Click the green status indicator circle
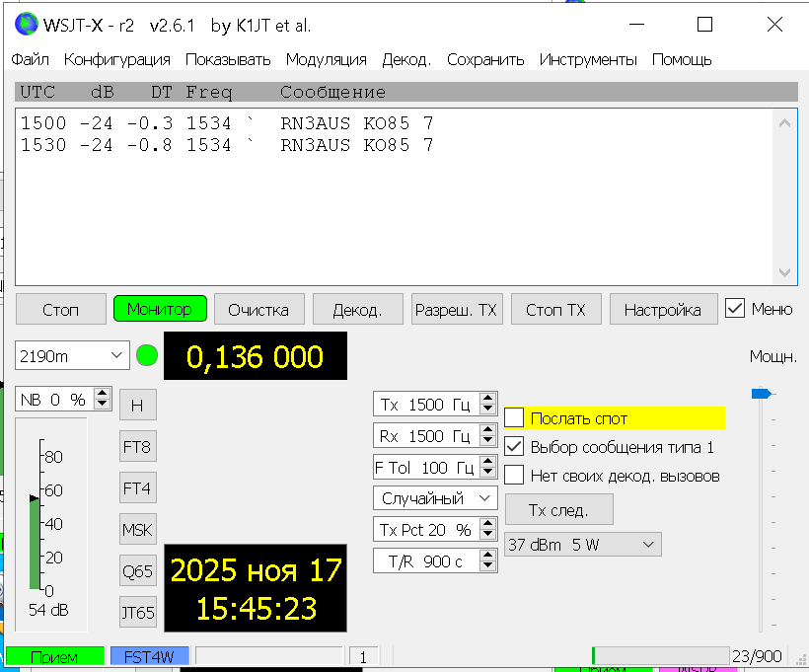Screen dimensions: 809x672 click(x=147, y=355)
